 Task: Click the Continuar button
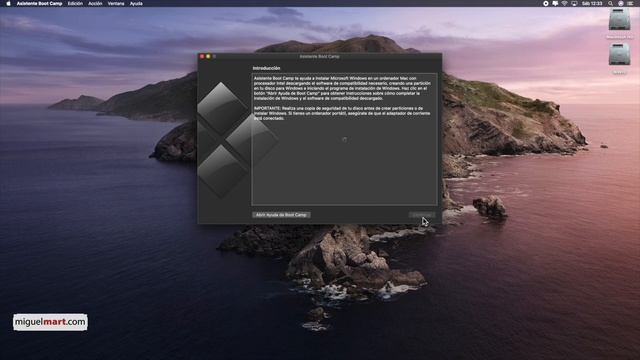(422, 215)
